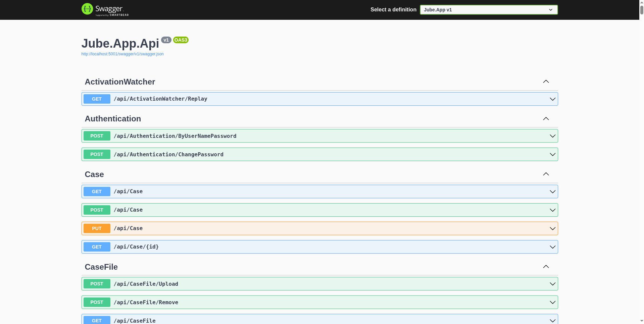This screenshot has width=644, height=324.
Task: Expand ByUserNamePassword endpoint arrow icon
Action: pyautogui.click(x=552, y=136)
